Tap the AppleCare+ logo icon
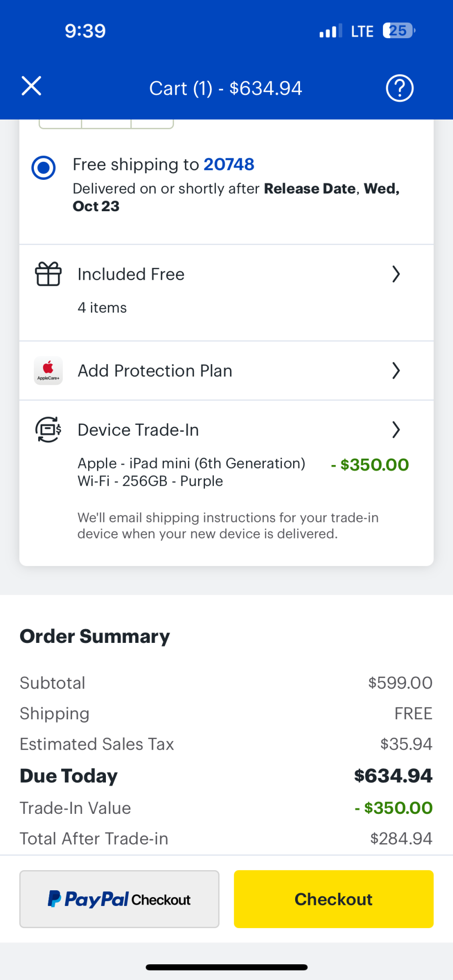453x980 pixels. point(48,370)
